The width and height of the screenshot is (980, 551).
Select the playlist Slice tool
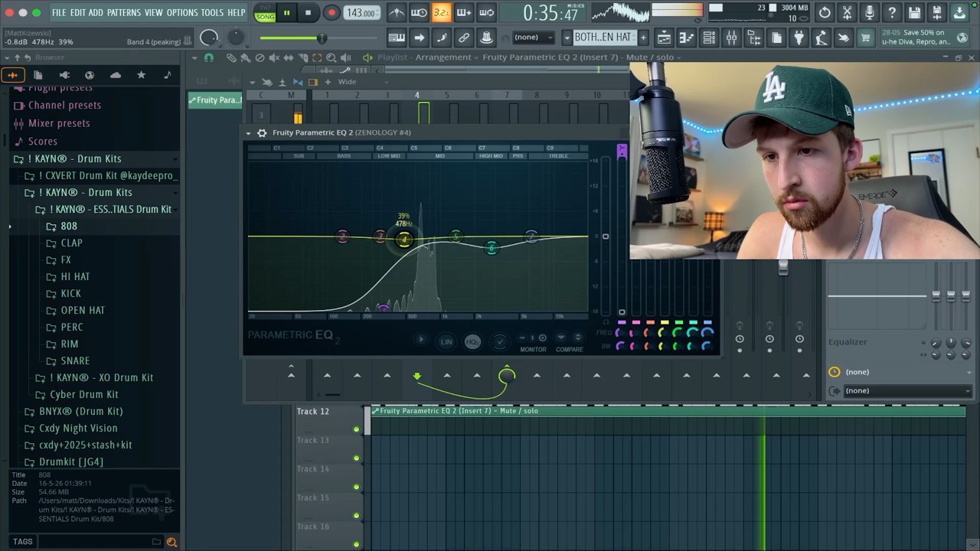[x=302, y=57]
